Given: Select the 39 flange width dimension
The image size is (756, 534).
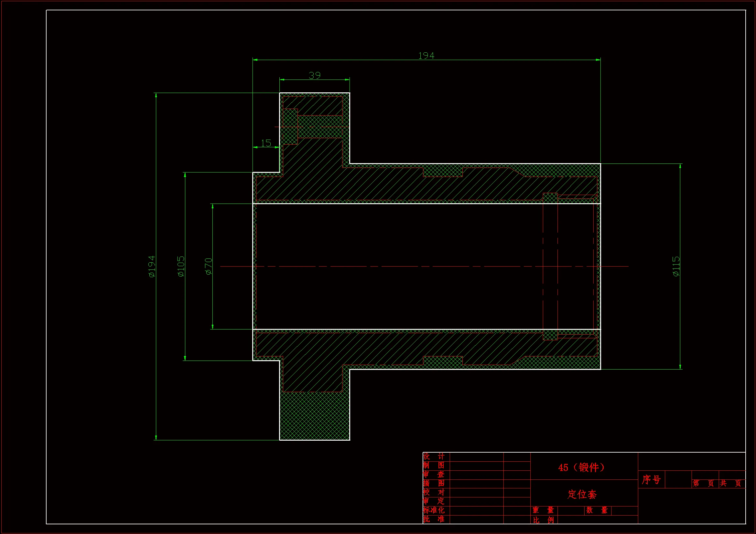Looking at the screenshot, I should tap(314, 76).
